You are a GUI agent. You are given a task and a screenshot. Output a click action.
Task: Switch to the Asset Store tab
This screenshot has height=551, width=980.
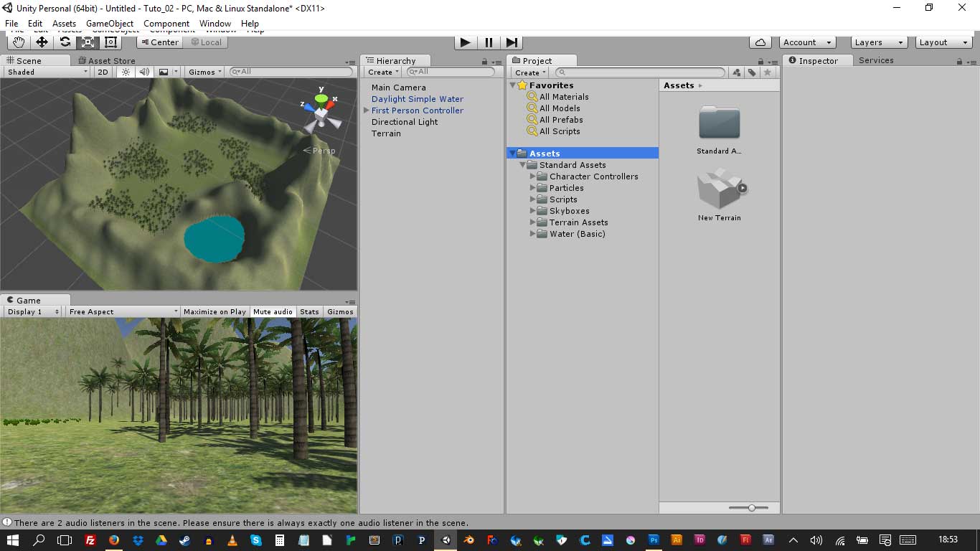(x=110, y=61)
